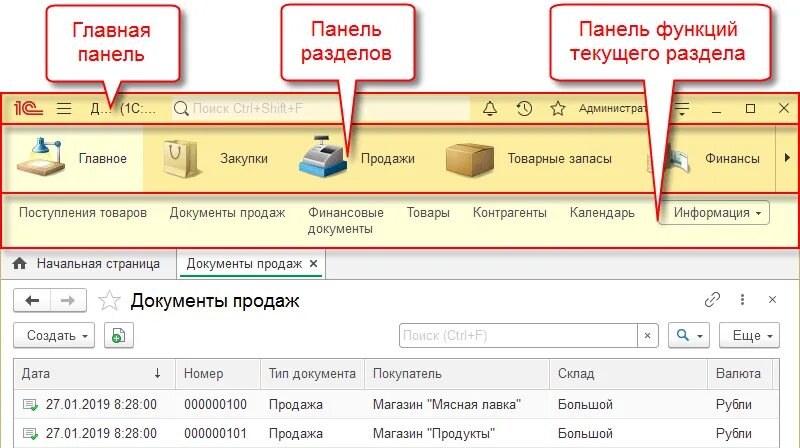The height and width of the screenshot is (448, 800).
Task: Open Финансовые документы command
Action: (x=345, y=220)
